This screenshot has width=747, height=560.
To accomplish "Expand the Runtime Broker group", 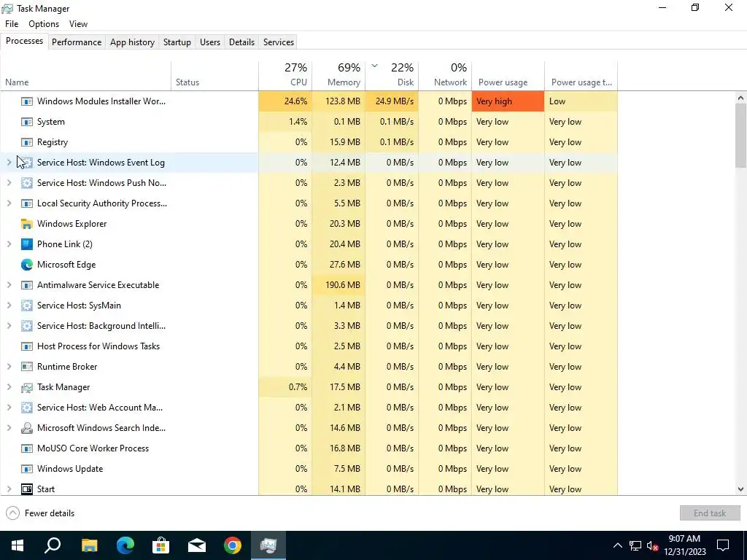I will pos(9,367).
